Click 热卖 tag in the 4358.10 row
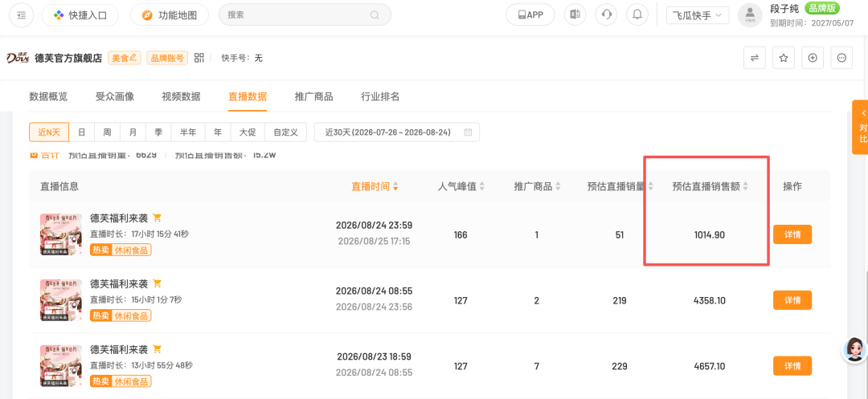Image resolution: width=868 pixels, height=399 pixels. tap(100, 316)
